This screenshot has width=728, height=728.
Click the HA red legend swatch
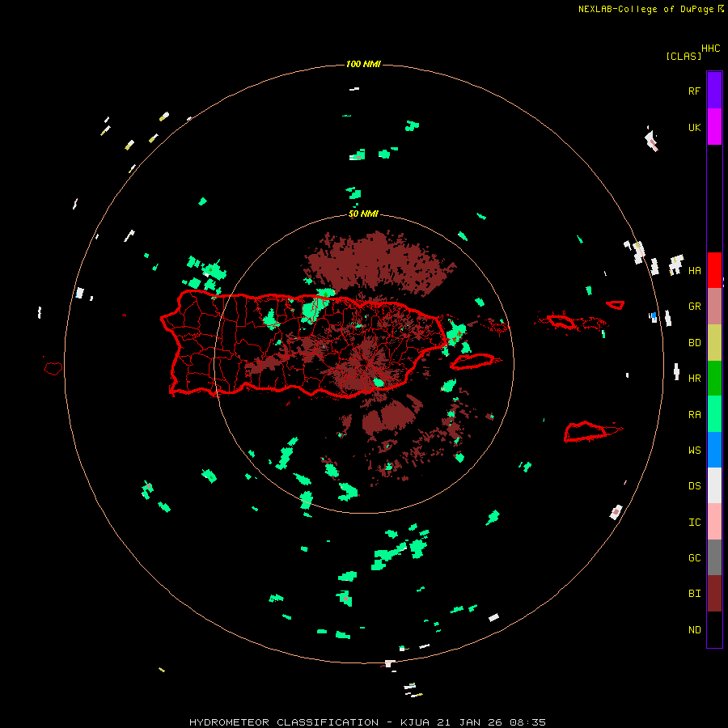point(714,270)
